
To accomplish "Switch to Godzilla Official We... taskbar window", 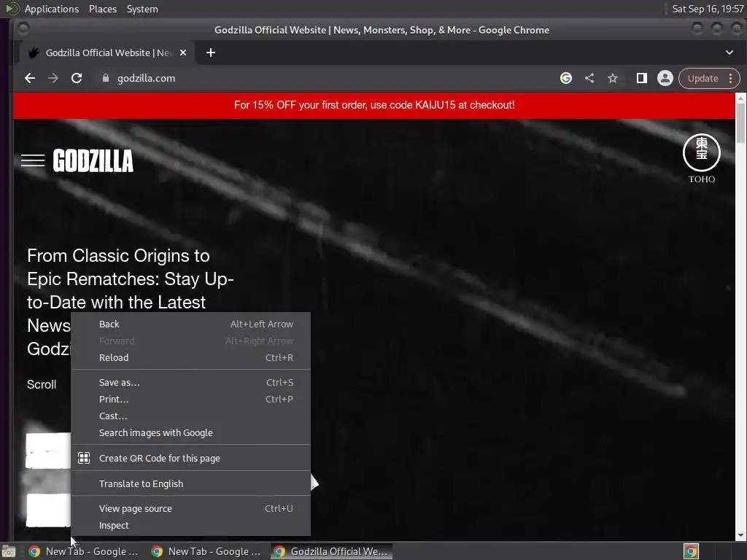I will point(332,551).
